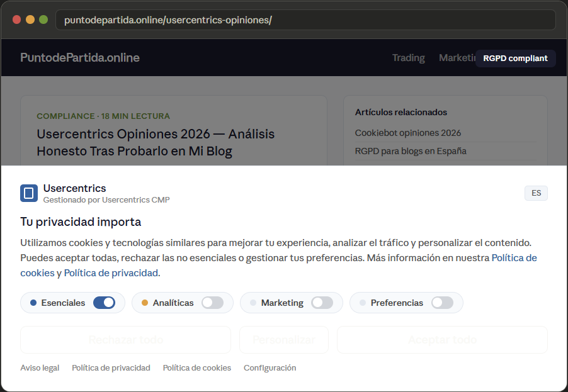
Task: Open the ES language selector
Action: tap(536, 193)
